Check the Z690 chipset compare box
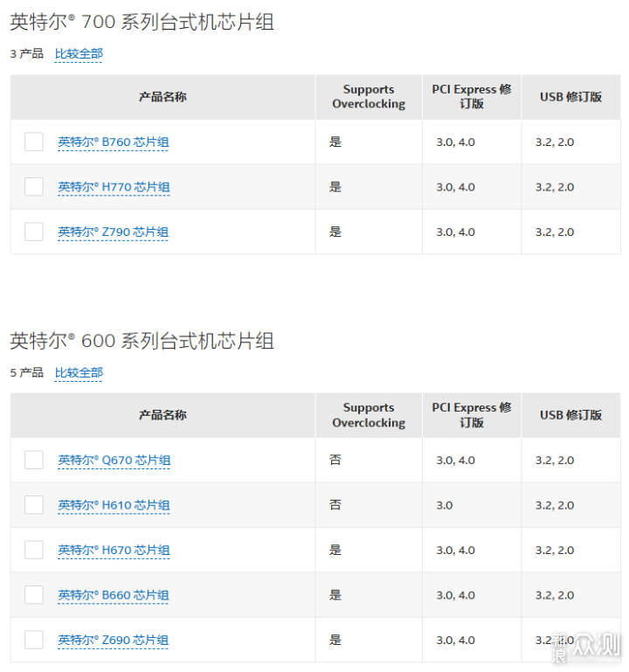This screenshot has width=629, height=672. click(x=34, y=640)
